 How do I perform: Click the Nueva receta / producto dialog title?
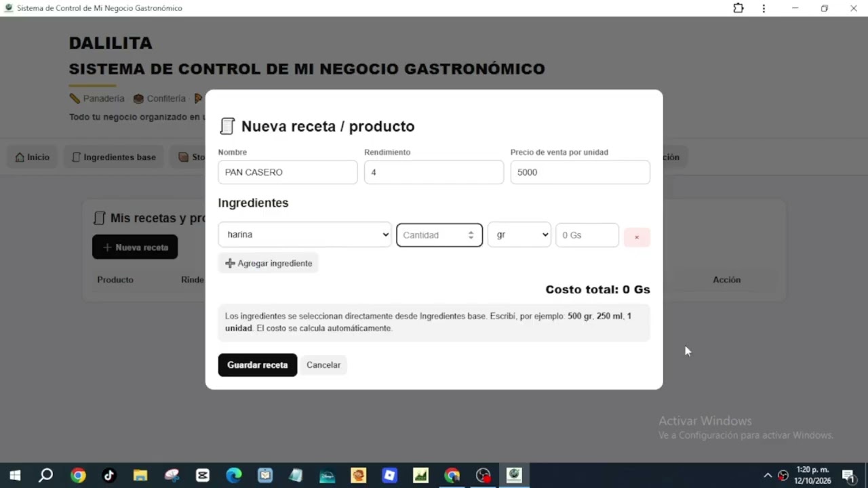point(328,126)
